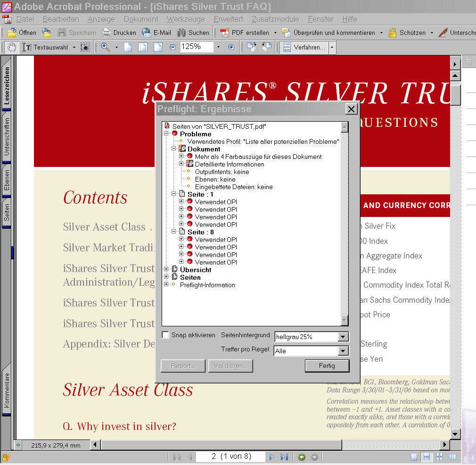
Task: Click the results list scroll-up arrow
Action: [x=344, y=127]
